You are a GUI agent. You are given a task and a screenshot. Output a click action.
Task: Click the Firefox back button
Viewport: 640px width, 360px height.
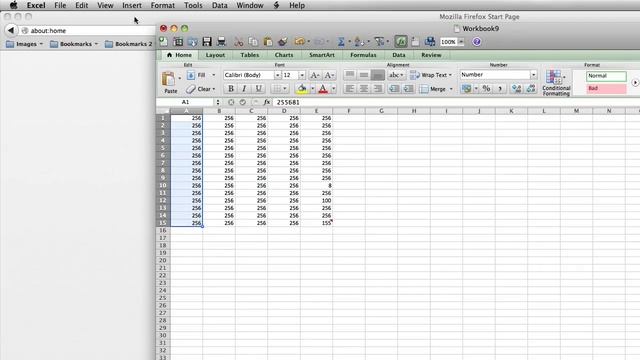11,30
